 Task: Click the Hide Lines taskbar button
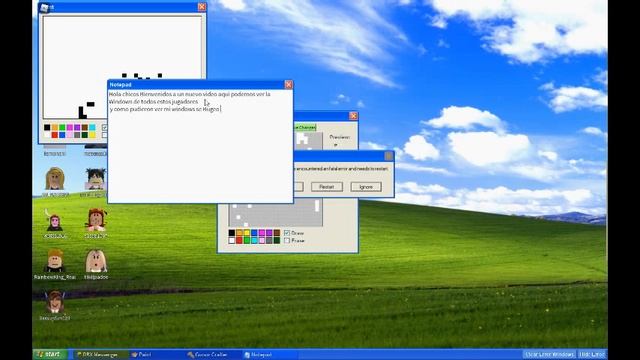coord(591,354)
